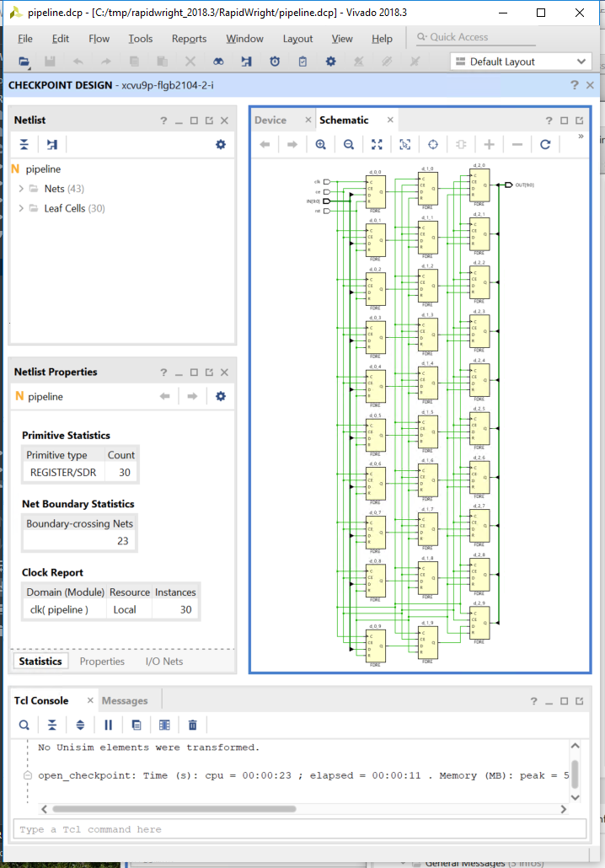Click the Save icon in main toolbar
Screen dimensions: 605x868
(x=50, y=62)
